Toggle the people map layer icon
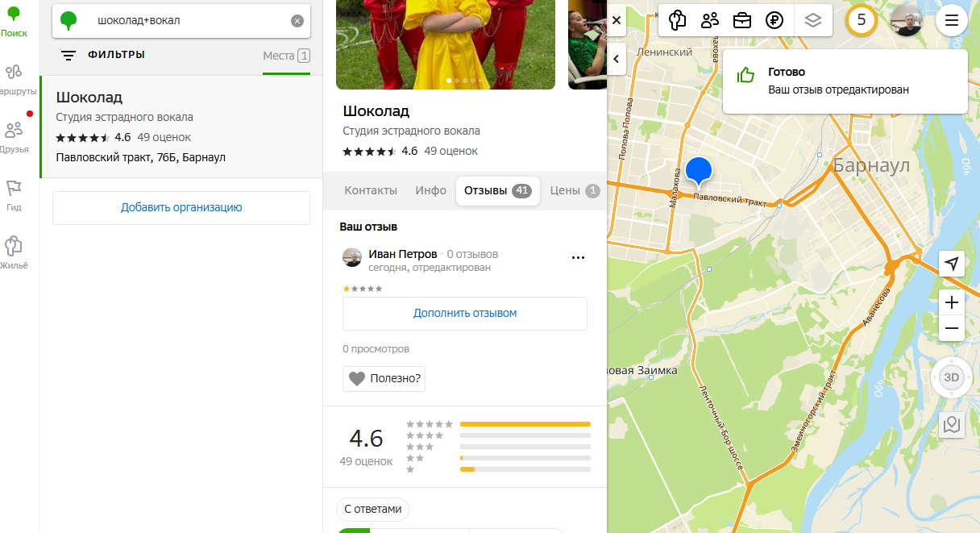The height and width of the screenshot is (533, 980). coord(710,21)
